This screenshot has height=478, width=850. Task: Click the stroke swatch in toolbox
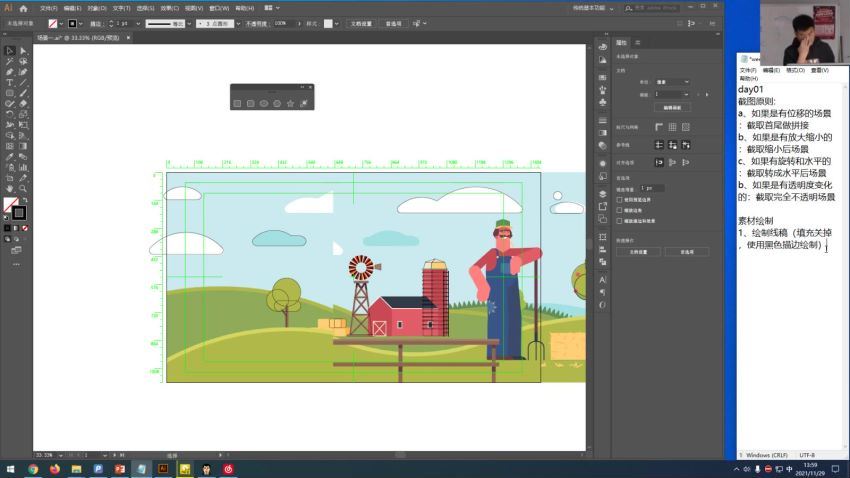point(19,212)
